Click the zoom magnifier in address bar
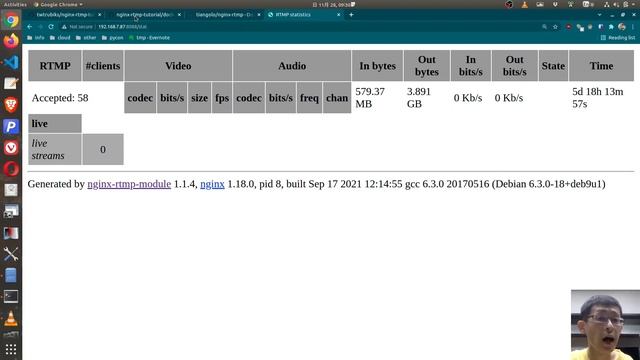 click(x=544, y=27)
